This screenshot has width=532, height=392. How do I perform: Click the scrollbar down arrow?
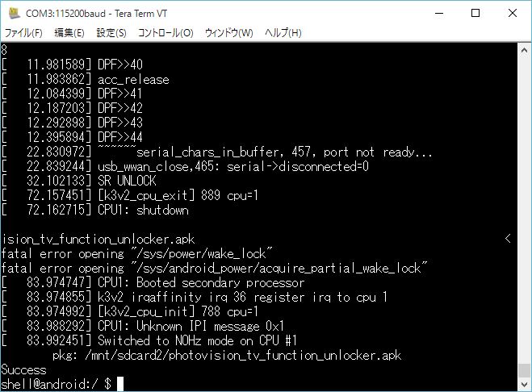tap(524, 384)
